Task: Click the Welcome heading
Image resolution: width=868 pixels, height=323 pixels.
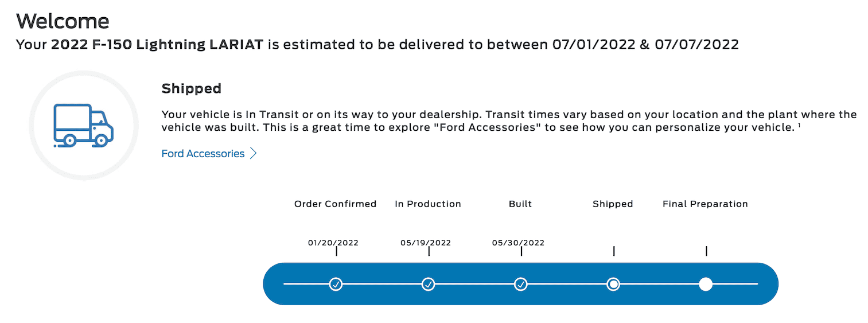Action: click(x=63, y=22)
